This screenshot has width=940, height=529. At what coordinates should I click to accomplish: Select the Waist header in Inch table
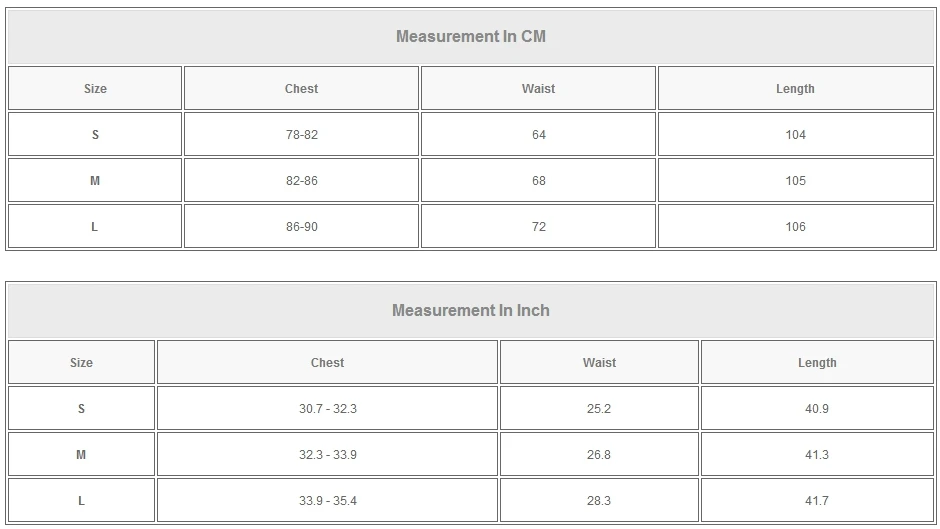click(599, 363)
